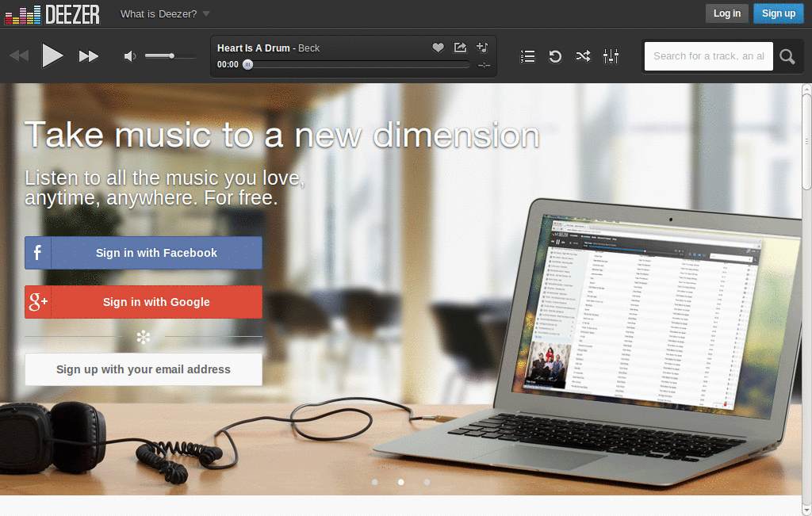Click the search magnifier icon
The image size is (812, 516).
click(787, 55)
